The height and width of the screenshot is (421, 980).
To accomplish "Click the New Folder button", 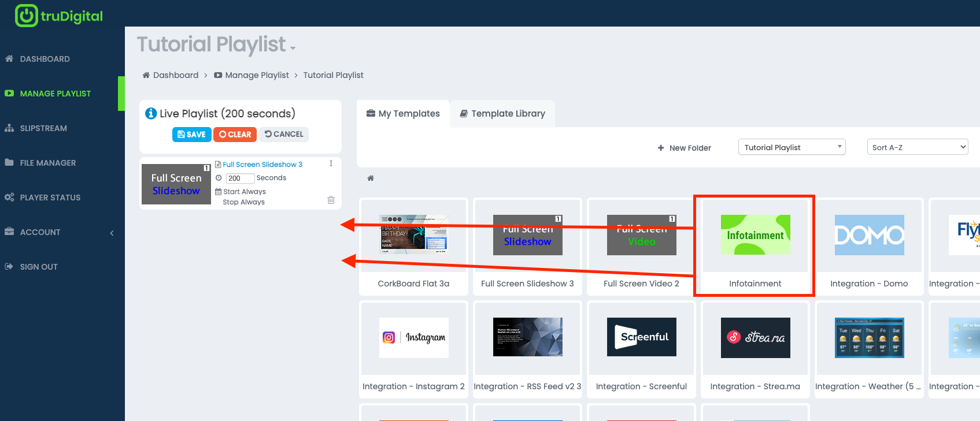I will pyautogui.click(x=685, y=148).
